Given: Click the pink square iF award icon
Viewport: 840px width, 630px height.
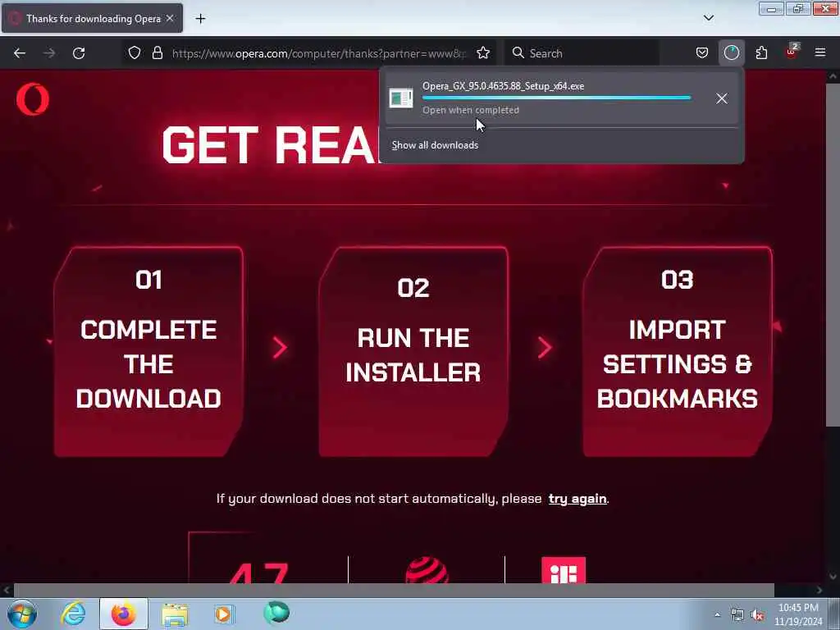Looking at the screenshot, I should click(x=564, y=570).
